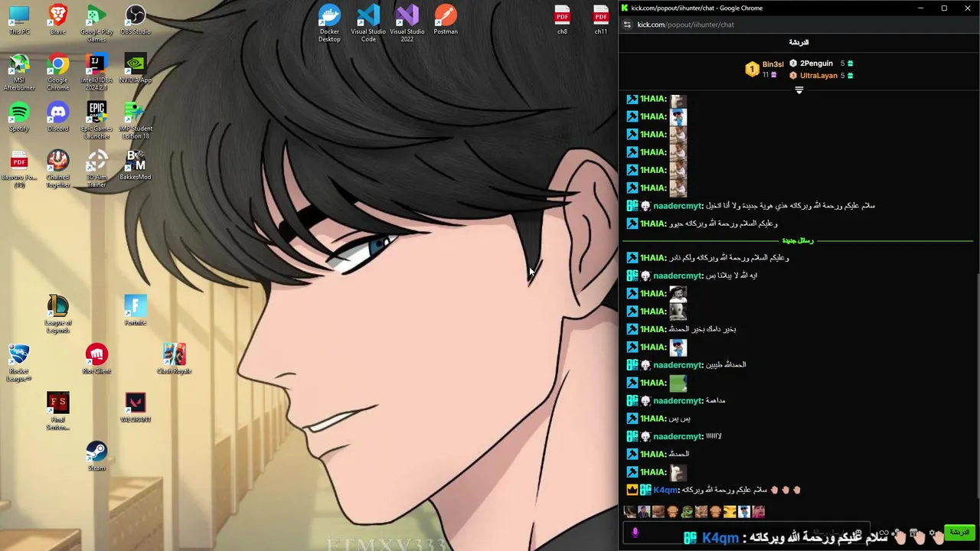
Task: Click naadercmyt's message 'الحمدلله طيبين'
Action: pos(727,365)
